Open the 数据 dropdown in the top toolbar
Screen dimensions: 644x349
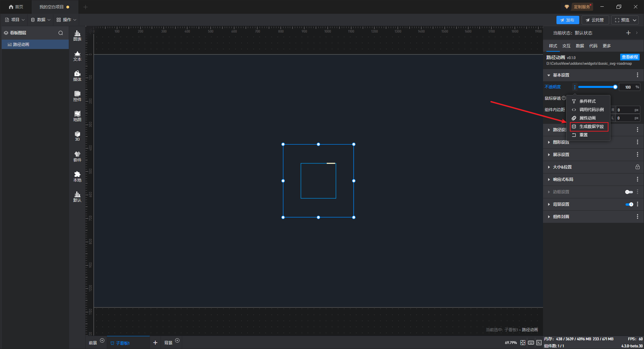click(x=41, y=20)
